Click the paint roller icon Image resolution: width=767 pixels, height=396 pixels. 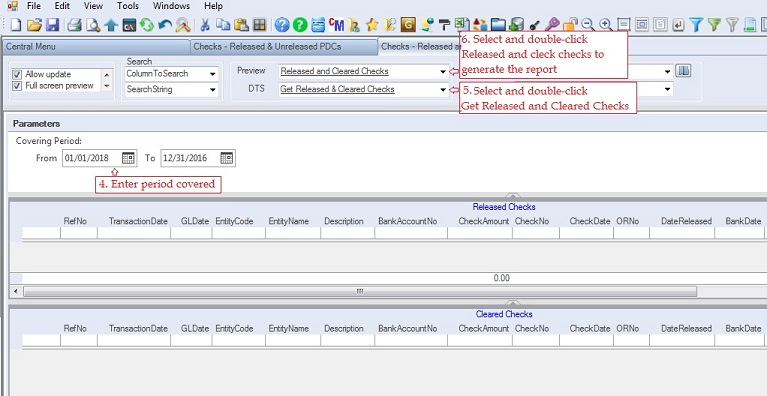(x=444, y=24)
